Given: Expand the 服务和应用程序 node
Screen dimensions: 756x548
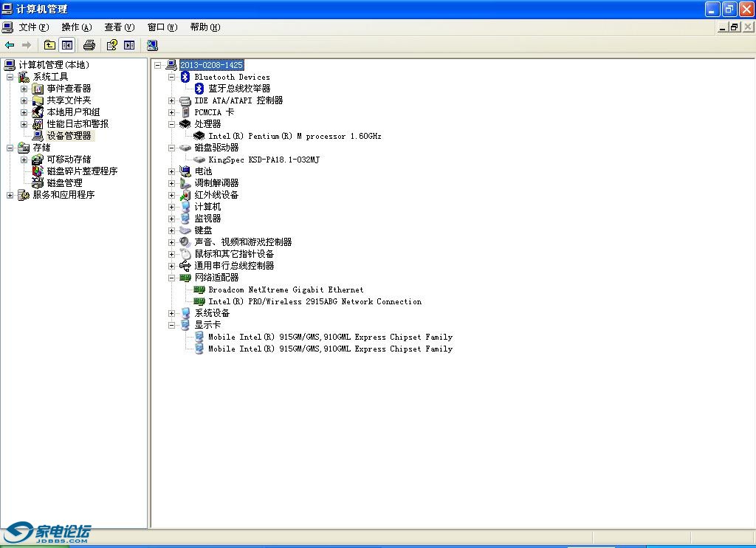Looking at the screenshot, I should pos(10,195).
